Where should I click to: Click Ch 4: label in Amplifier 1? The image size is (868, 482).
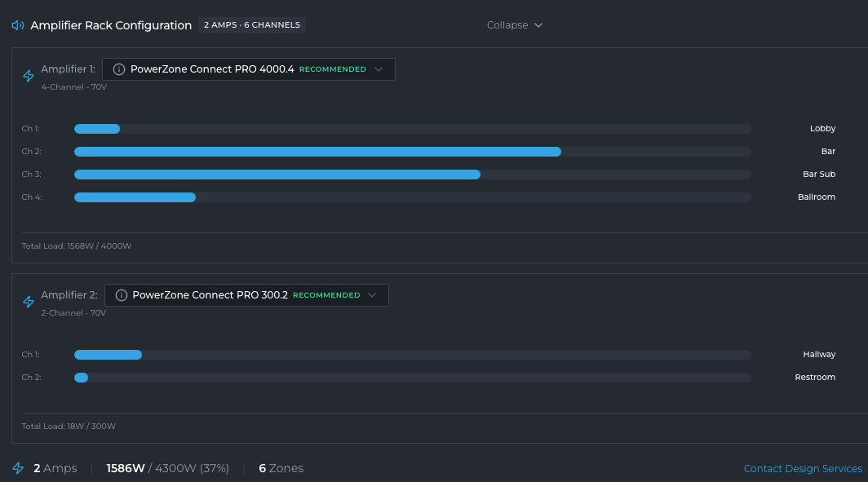32,197
